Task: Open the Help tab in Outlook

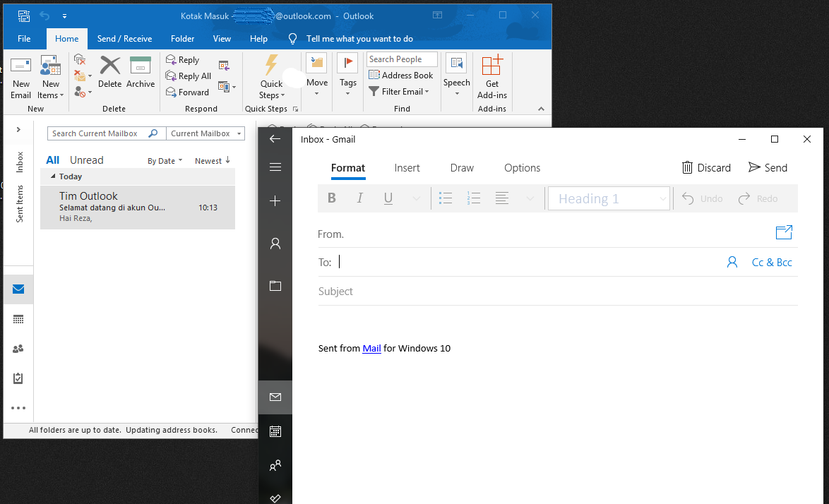Action: point(258,39)
